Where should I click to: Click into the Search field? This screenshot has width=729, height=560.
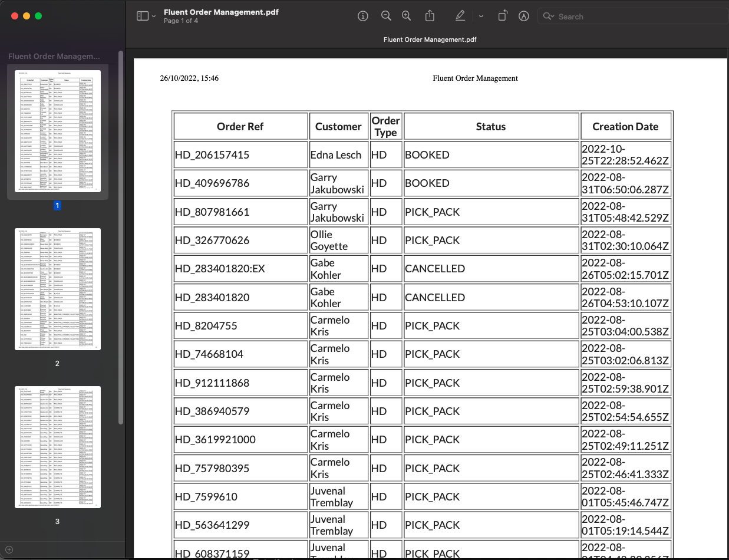[636, 17]
